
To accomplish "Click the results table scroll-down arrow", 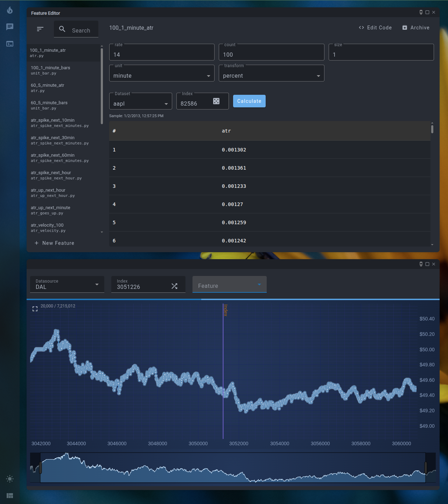I will pos(432,244).
